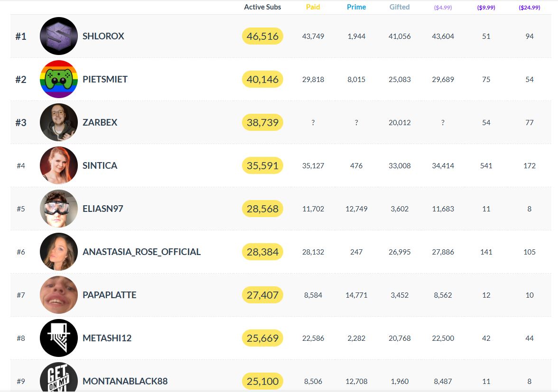
Task: Sort table by Gifted column
Action: pyautogui.click(x=400, y=7)
